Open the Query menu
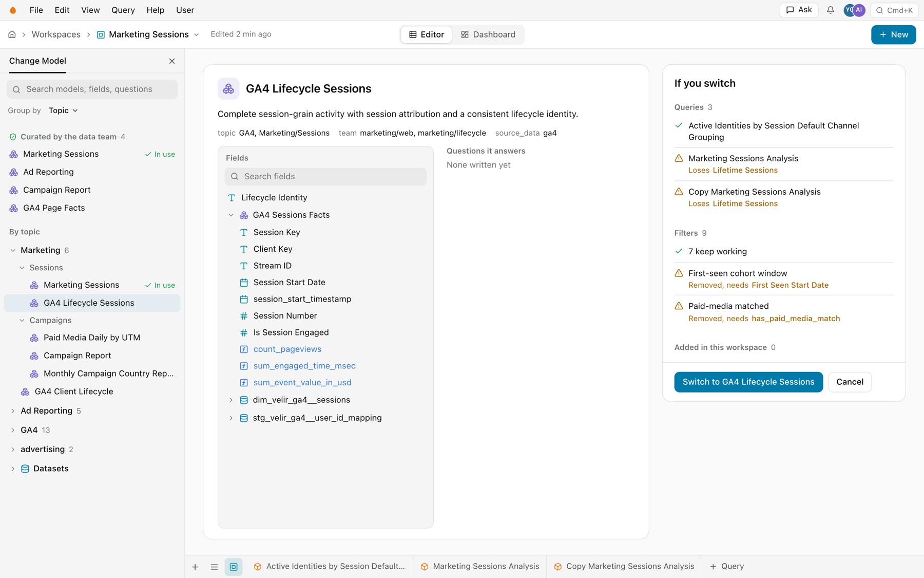 coord(123,10)
